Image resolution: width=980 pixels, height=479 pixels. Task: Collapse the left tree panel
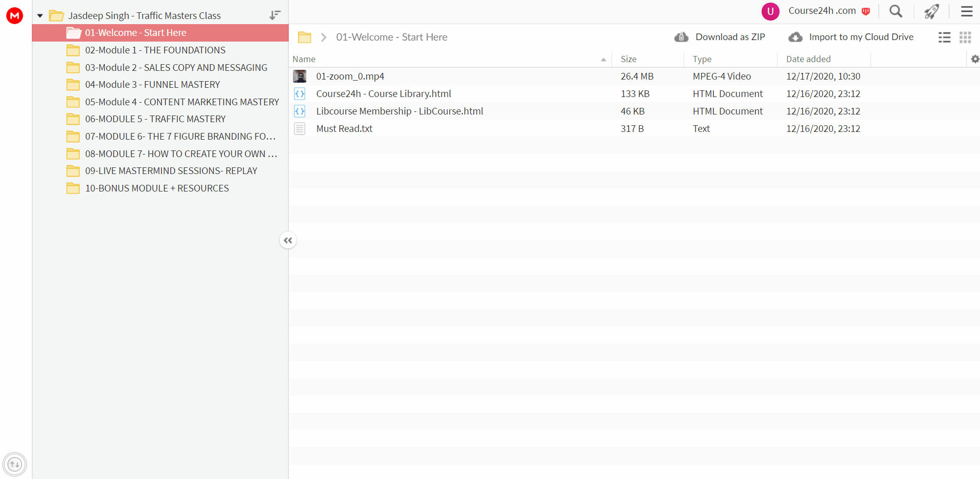tap(288, 240)
